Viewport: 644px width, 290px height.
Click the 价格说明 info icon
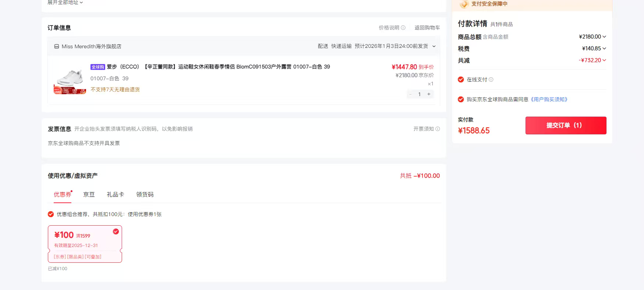click(x=403, y=28)
